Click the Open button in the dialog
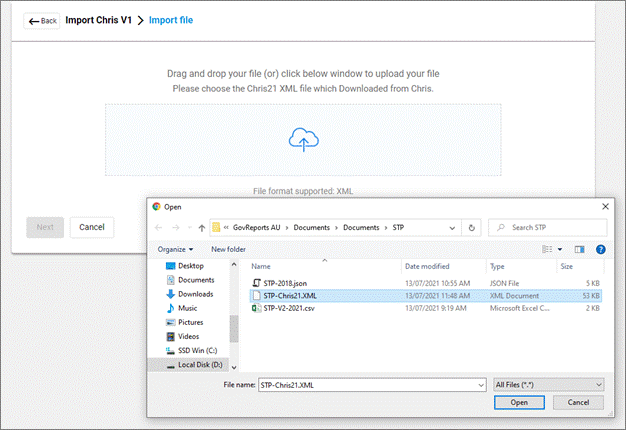The image size is (626, 430). [519, 402]
